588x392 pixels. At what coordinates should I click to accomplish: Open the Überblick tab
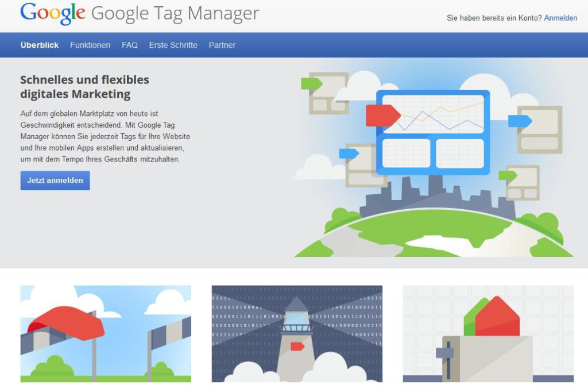(39, 45)
